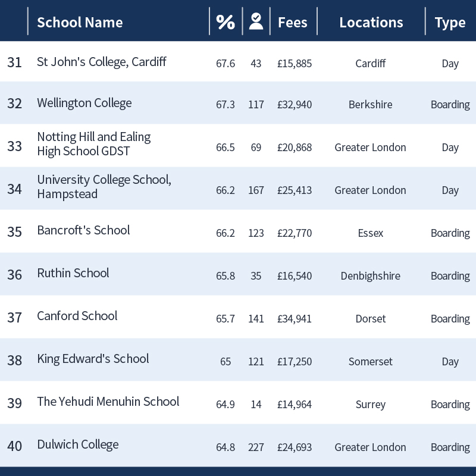The width and height of the screenshot is (476, 476).
Task: Open University College School, Hampstead
Action: coord(104,187)
